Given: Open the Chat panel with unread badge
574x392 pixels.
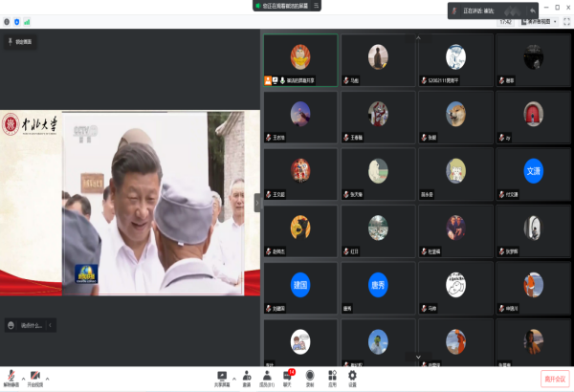Looking at the screenshot, I should pos(287,378).
